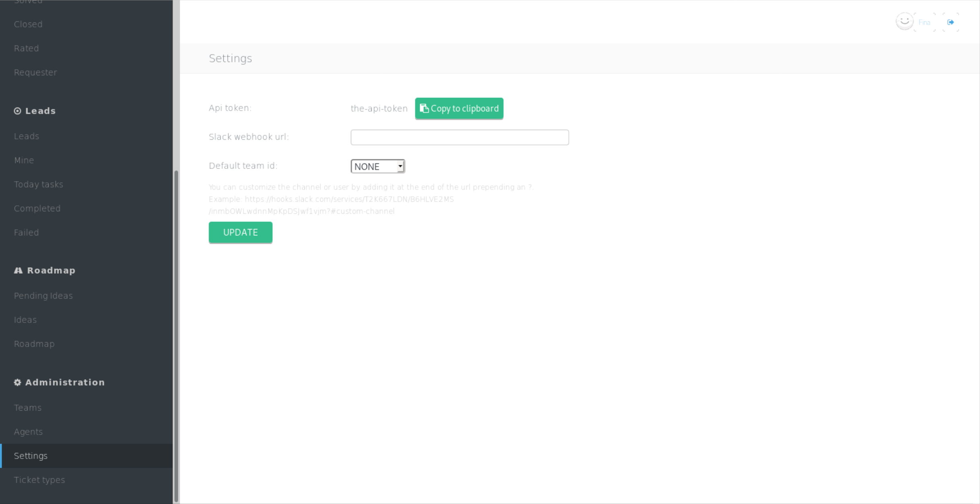The width and height of the screenshot is (980, 504).
Task: Open the Agents page
Action: click(x=28, y=431)
